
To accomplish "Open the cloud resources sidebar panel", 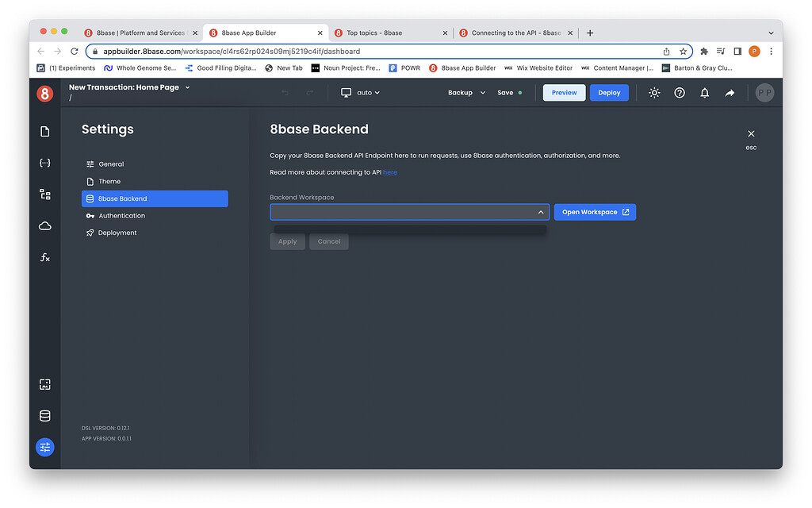I will pos(44,225).
